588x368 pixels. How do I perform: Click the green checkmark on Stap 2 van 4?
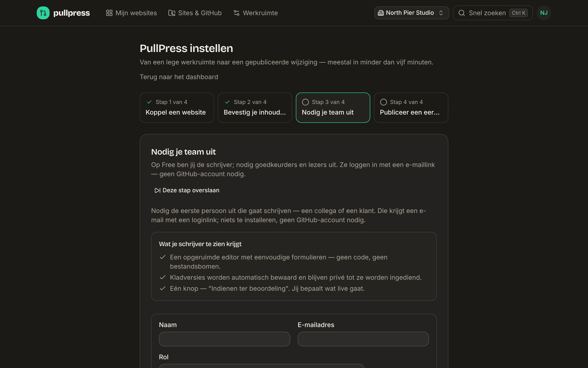click(x=227, y=102)
